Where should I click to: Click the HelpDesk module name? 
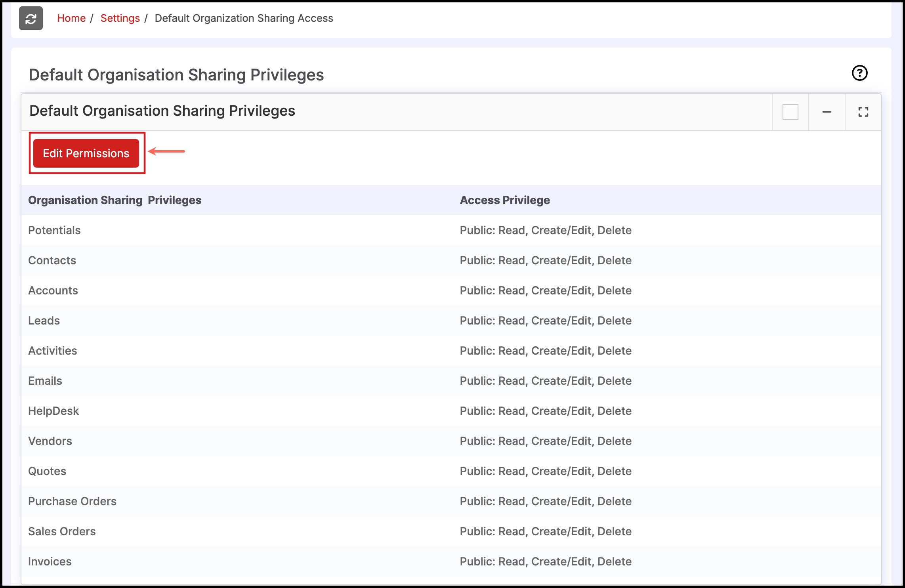point(53,411)
